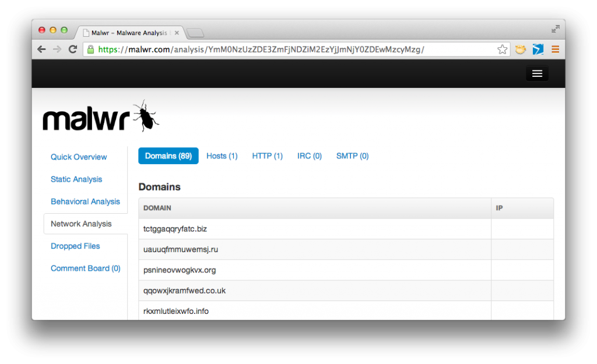The height and width of the screenshot is (364, 597).
Task: Switch to the IRC (0) tab
Action: [x=310, y=156]
